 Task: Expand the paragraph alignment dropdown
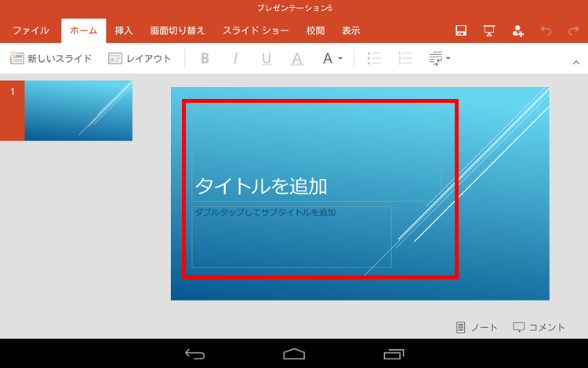click(448, 59)
